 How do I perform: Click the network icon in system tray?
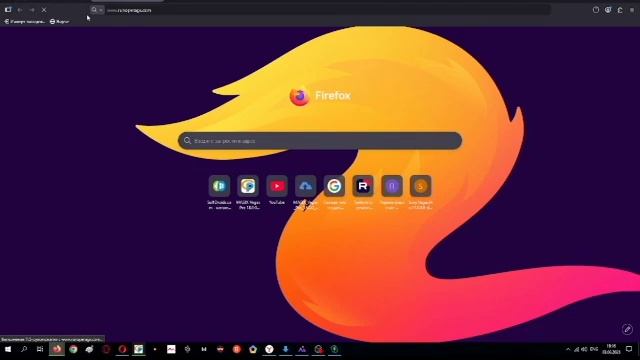576,349
